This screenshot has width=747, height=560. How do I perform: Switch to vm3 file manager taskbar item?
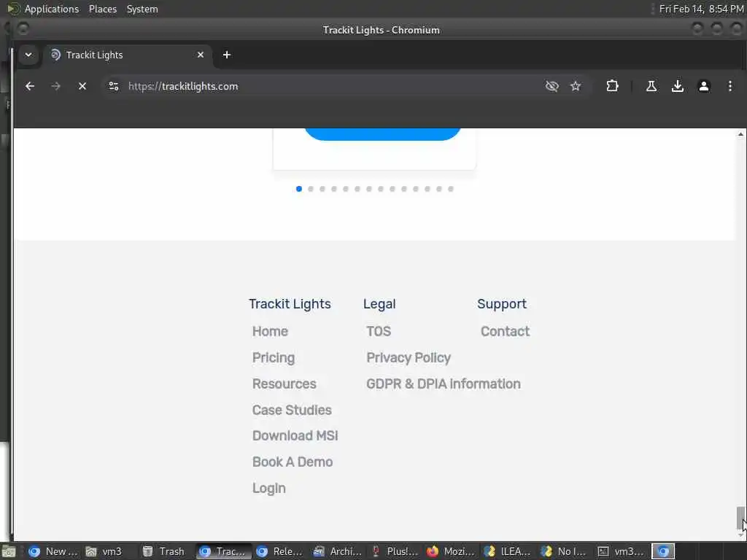pyautogui.click(x=104, y=551)
